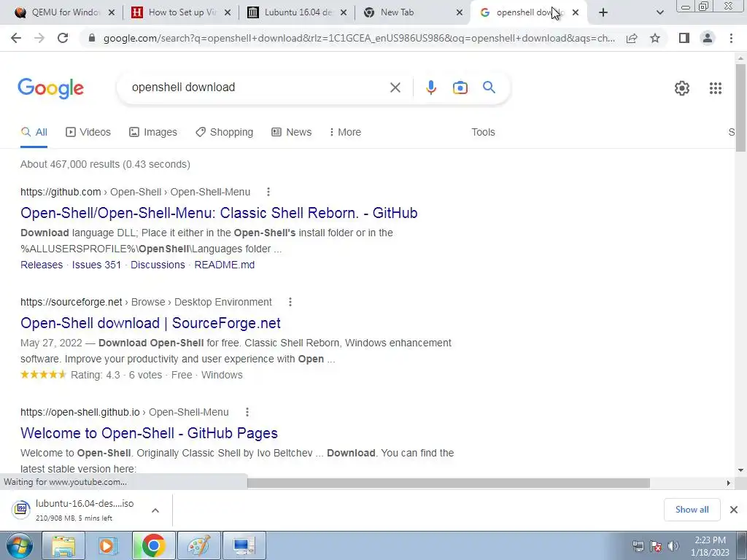Screen dimensions: 747x560
Task: Bookmark this page with the star icon
Action: 655,38
